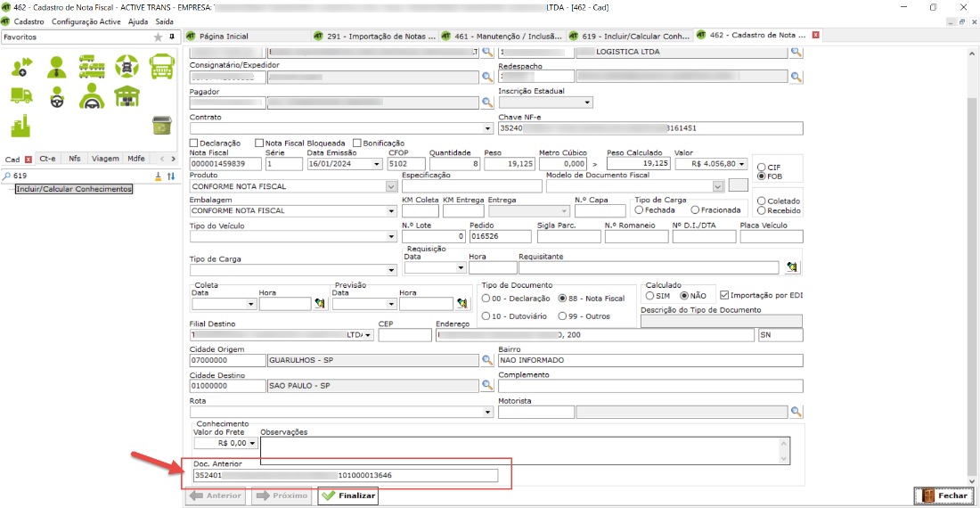Click the Anterior button
This screenshot has height=508, width=980.
[216, 496]
